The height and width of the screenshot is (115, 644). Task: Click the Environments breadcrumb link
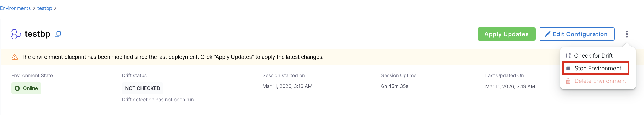click(x=15, y=8)
